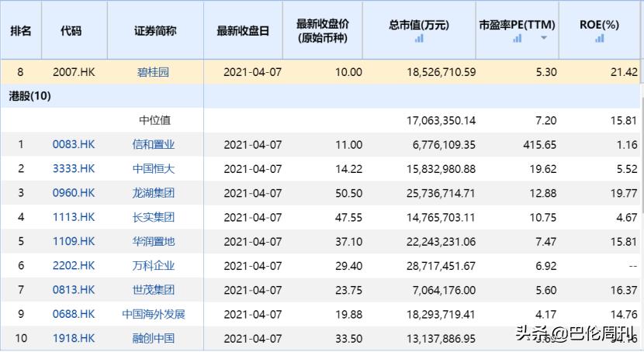Click the 证券简称 column header
The width and height of the screenshot is (644, 352).
tap(155, 31)
